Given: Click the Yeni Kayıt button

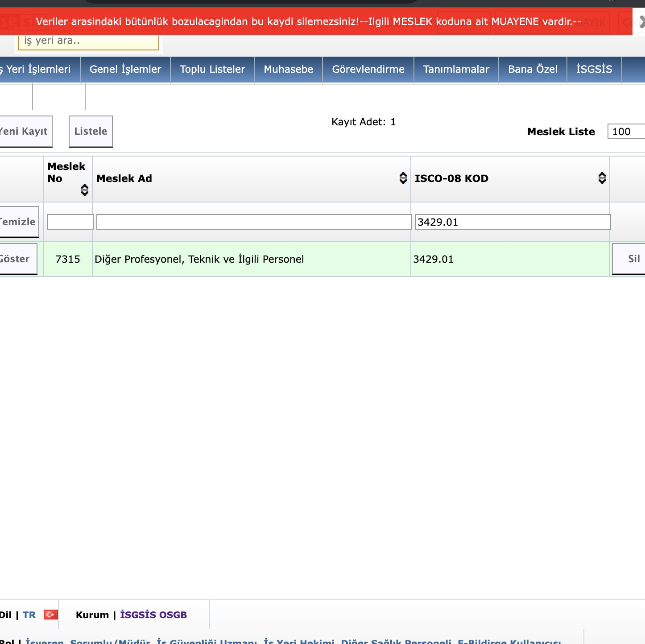Looking at the screenshot, I should 25,132.
